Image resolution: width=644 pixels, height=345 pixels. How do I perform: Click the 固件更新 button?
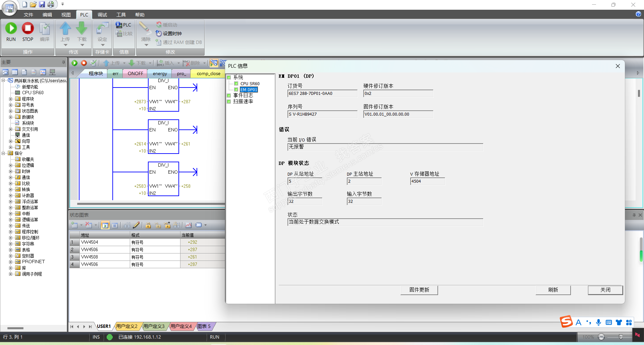click(x=419, y=290)
